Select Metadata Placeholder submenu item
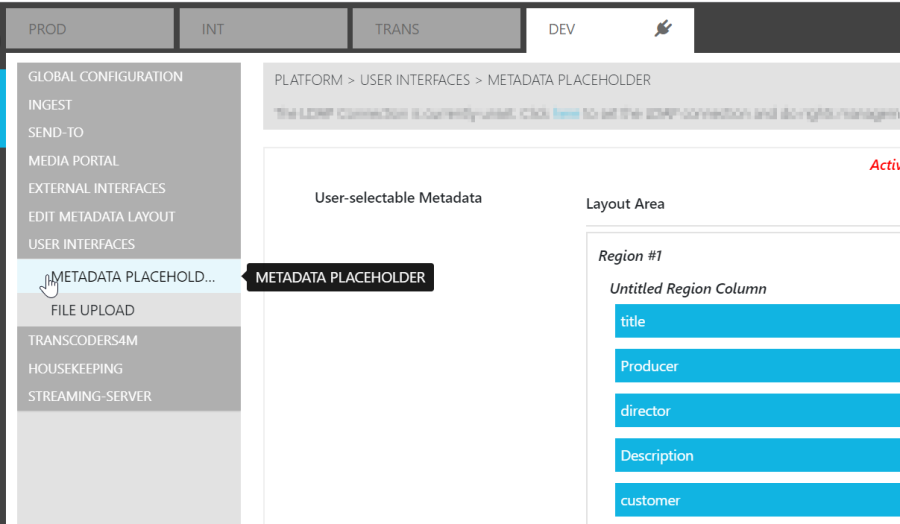 [x=132, y=277]
